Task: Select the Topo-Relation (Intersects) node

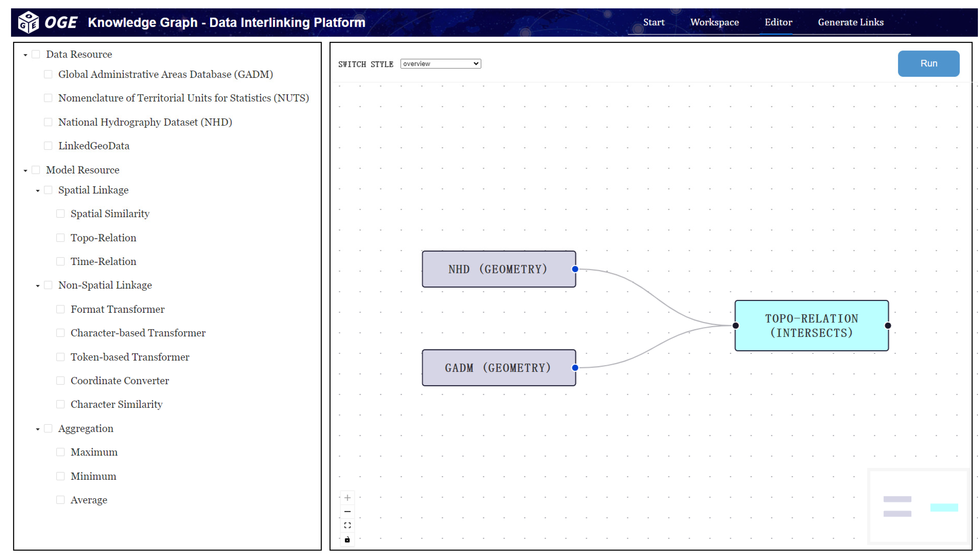Action: tap(811, 326)
